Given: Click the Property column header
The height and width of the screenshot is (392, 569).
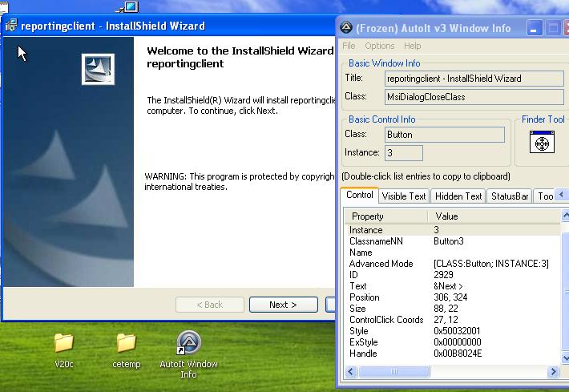Looking at the screenshot, I should click(x=385, y=216).
